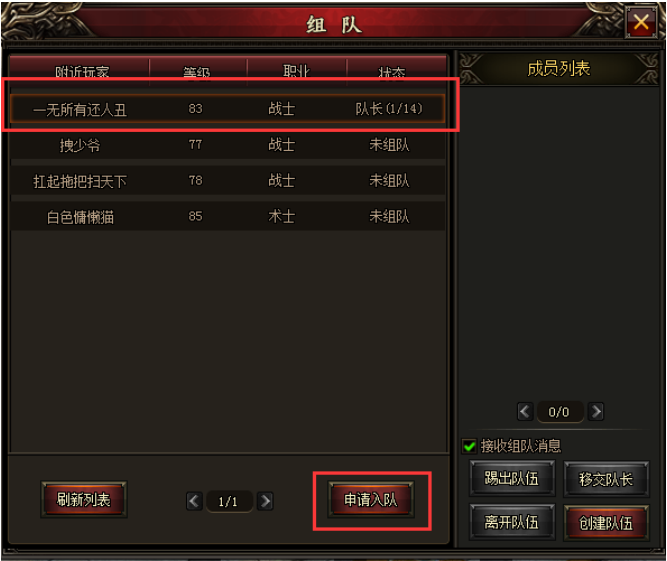Click previous page arrow under member list
This screenshot has width=667, height=561.
525,411
